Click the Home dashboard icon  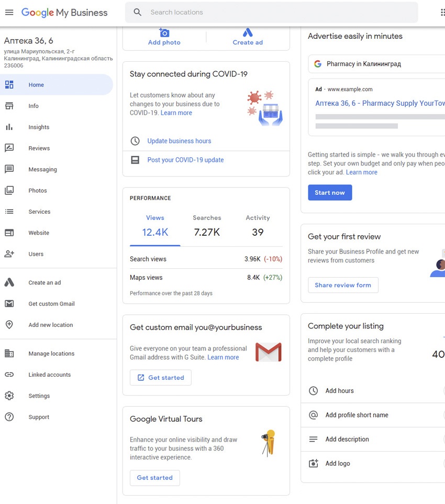[9, 84]
